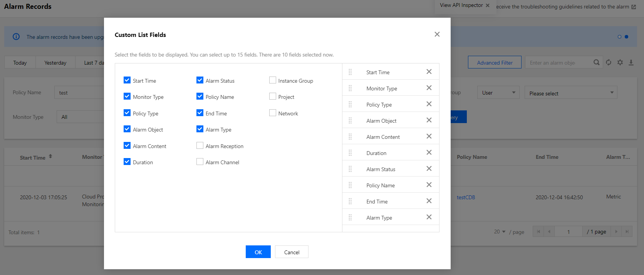The image size is (644, 275).
Task: Click the search magnifier icon
Action: point(596,62)
